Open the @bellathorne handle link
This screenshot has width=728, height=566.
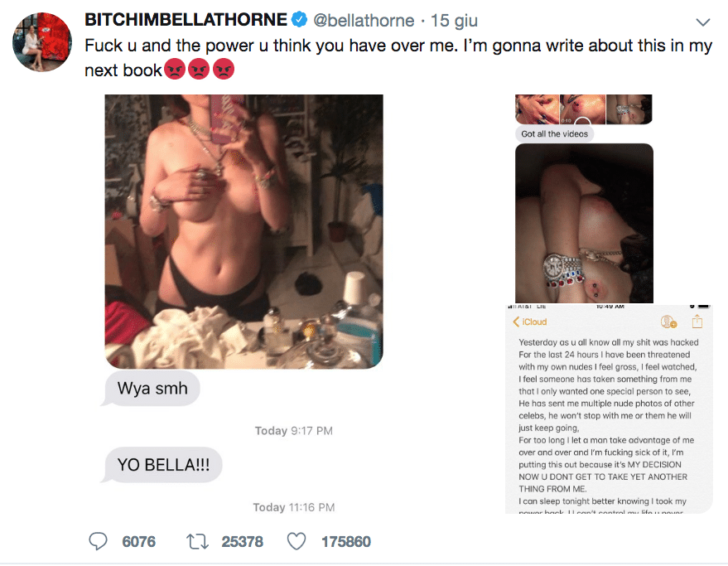click(363, 20)
